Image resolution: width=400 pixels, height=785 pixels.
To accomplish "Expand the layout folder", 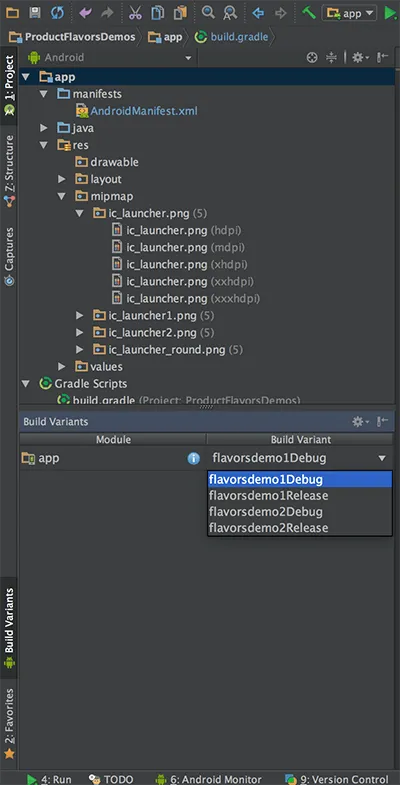I will click(x=62, y=179).
